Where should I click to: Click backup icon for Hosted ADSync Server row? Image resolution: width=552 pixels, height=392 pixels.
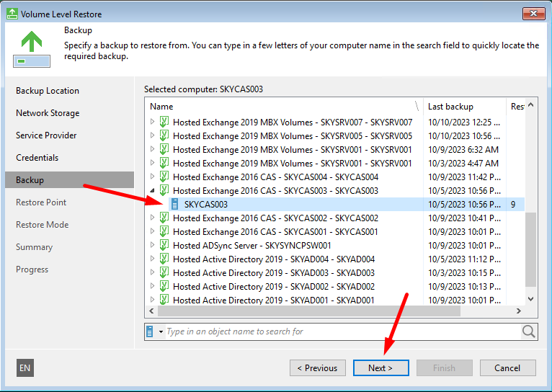pos(164,245)
